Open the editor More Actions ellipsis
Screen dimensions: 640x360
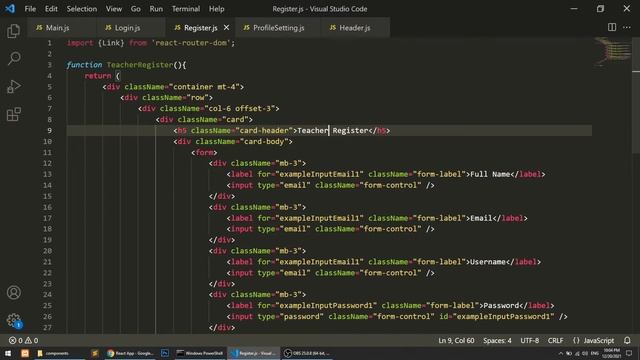(627, 27)
